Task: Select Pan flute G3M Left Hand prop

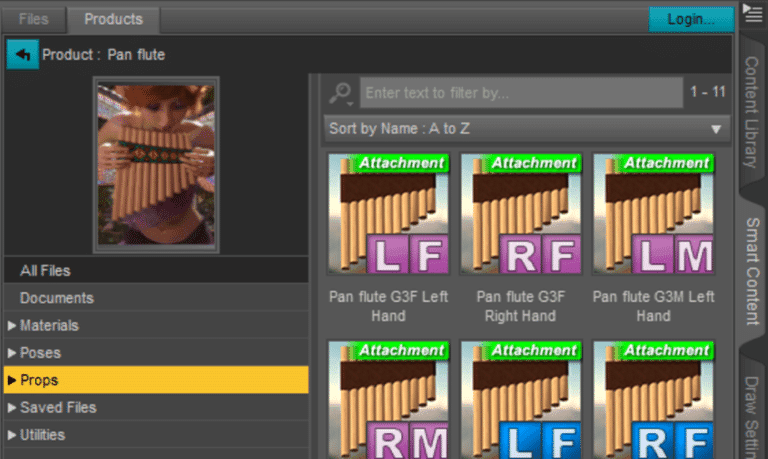Action: 653,214
